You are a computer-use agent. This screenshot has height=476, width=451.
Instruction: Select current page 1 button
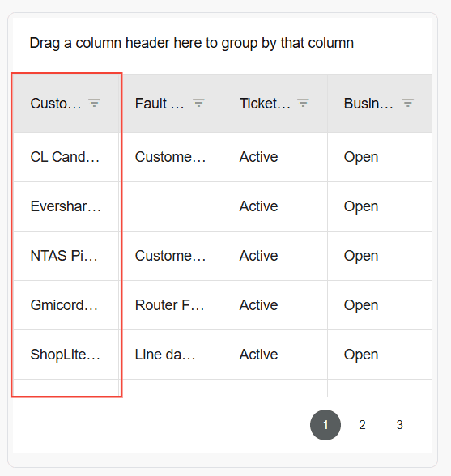tap(325, 425)
